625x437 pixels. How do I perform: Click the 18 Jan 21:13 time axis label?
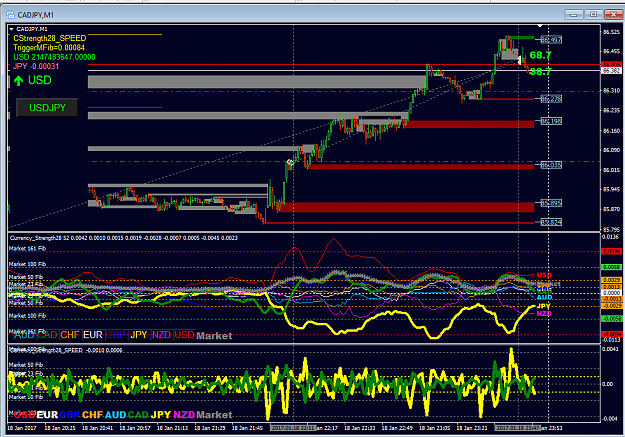click(173, 428)
